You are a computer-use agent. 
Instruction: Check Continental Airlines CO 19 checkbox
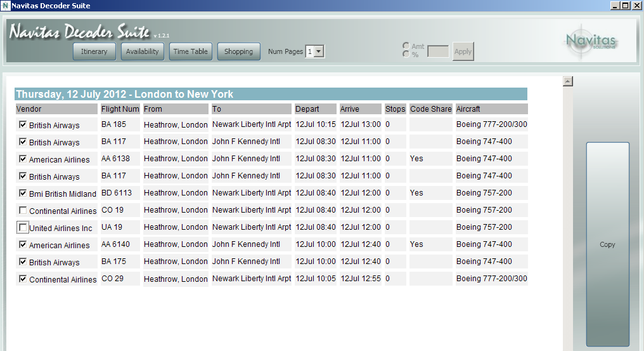click(23, 210)
